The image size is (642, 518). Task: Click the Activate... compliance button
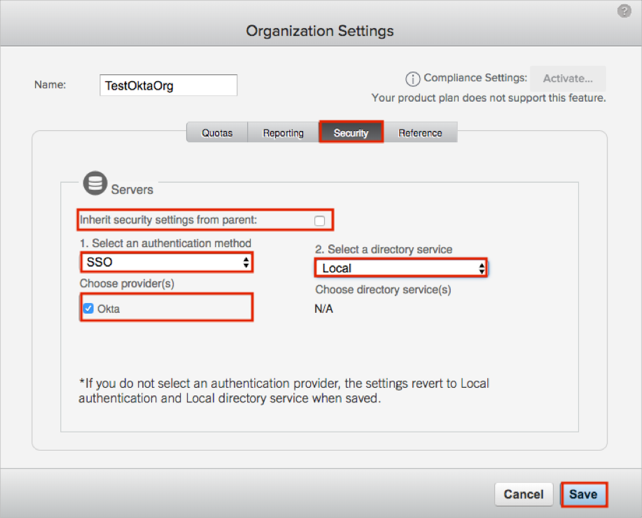(568, 78)
